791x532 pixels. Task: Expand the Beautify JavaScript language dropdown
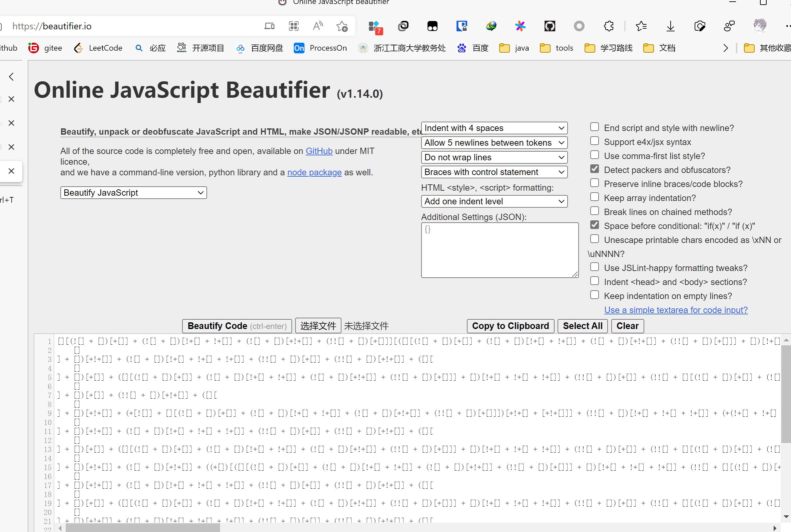point(133,193)
